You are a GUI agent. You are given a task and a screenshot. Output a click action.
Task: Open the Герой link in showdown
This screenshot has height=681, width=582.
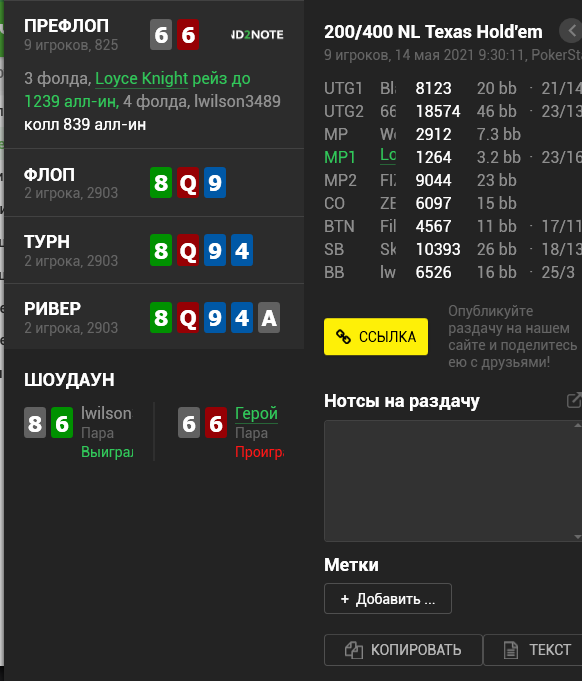click(x=256, y=413)
